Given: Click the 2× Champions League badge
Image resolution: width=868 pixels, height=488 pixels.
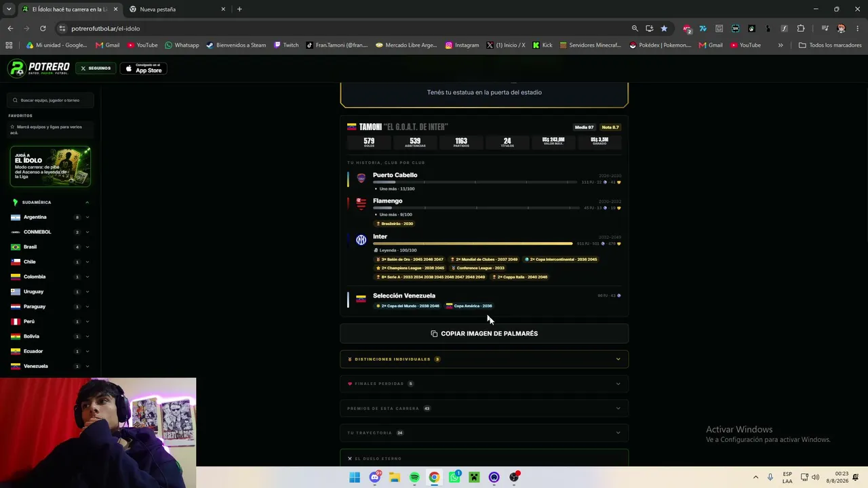Looking at the screenshot, I should 410,268.
